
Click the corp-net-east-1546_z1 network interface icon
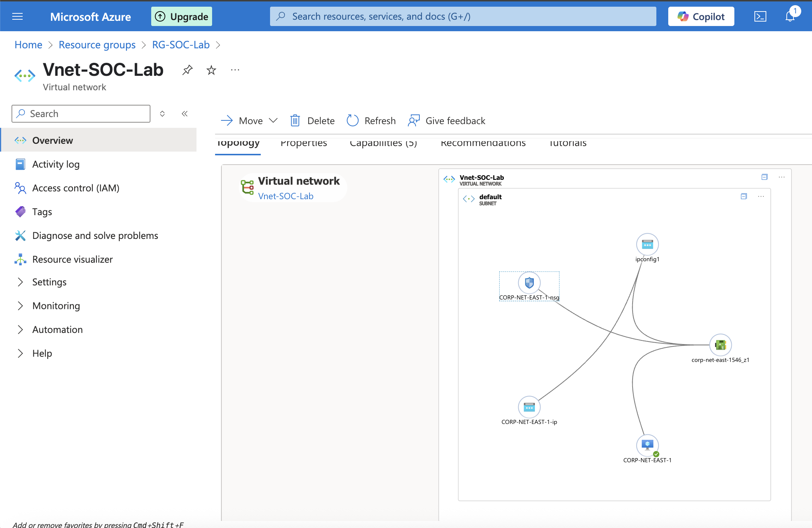(720, 345)
